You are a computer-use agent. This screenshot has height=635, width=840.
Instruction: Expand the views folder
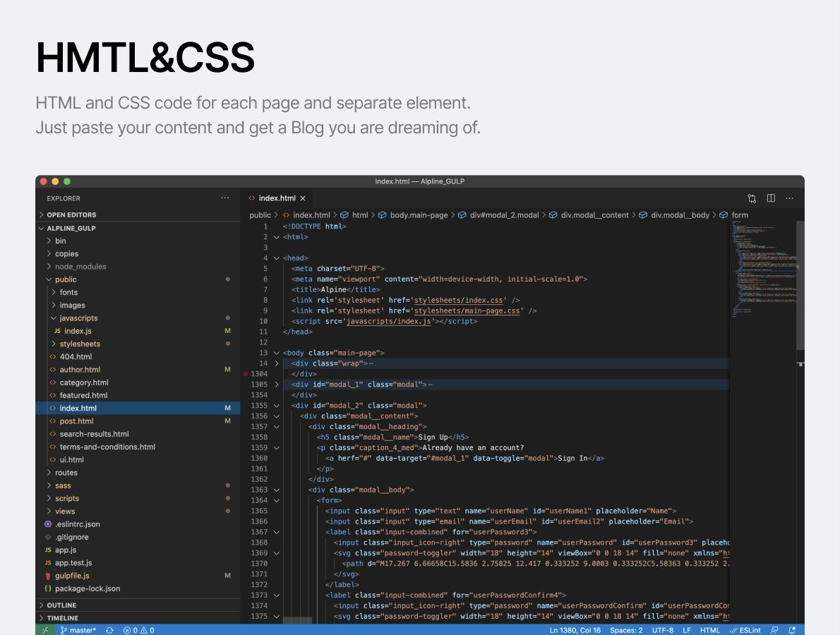(x=138, y=512)
